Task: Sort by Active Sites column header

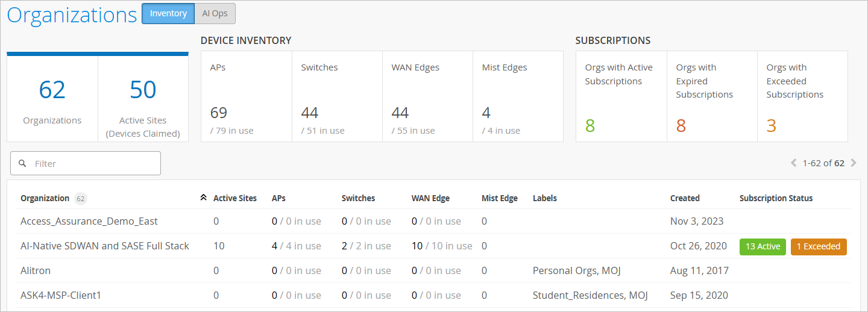Action: coord(235,198)
